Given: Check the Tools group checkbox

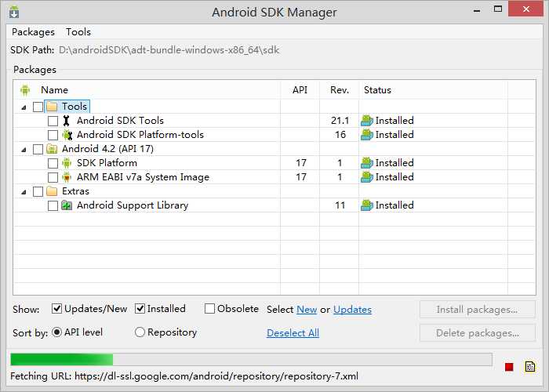Looking at the screenshot, I should point(38,107).
